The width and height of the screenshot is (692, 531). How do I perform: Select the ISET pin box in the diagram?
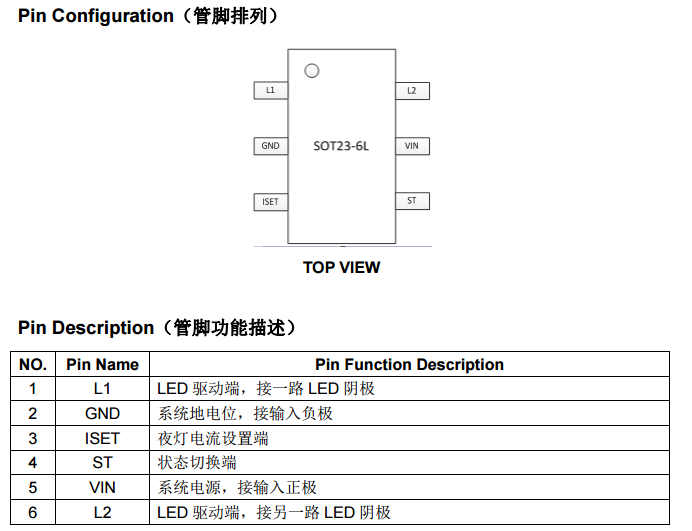coord(270,202)
